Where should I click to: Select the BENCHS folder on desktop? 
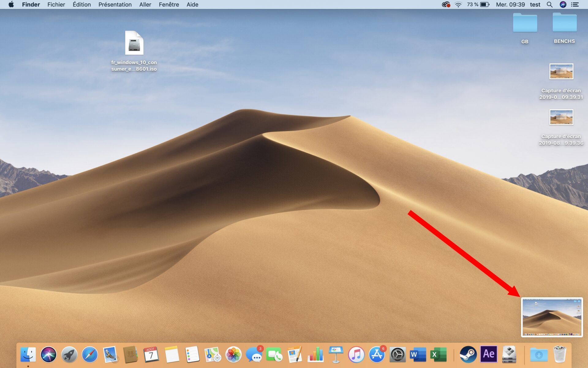pos(564,22)
